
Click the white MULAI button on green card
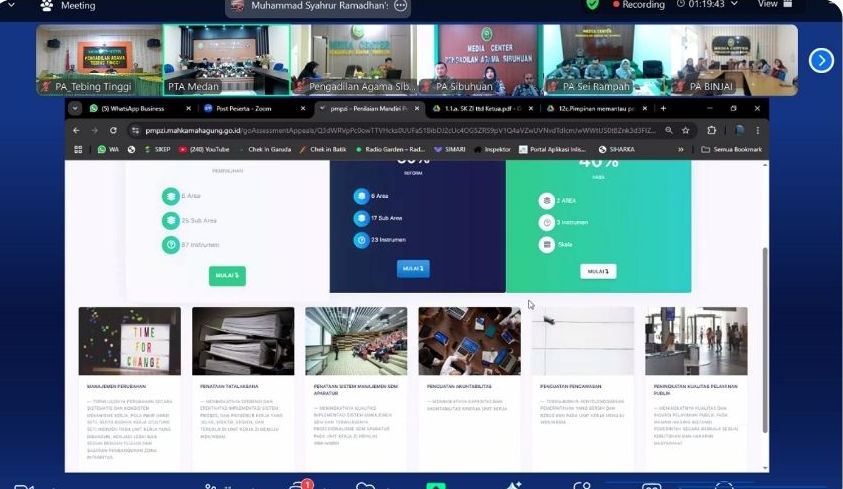[598, 271]
